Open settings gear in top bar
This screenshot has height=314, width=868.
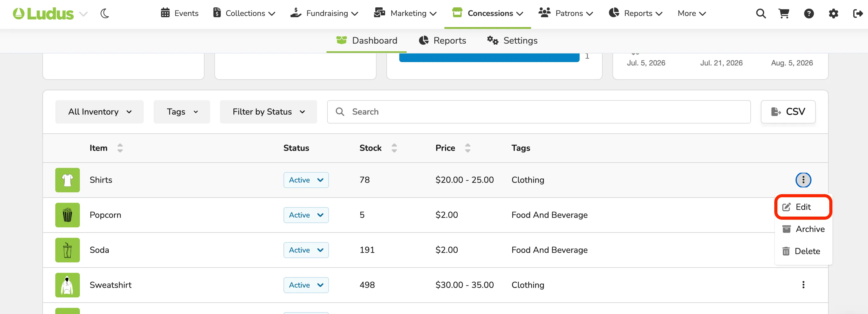833,14
